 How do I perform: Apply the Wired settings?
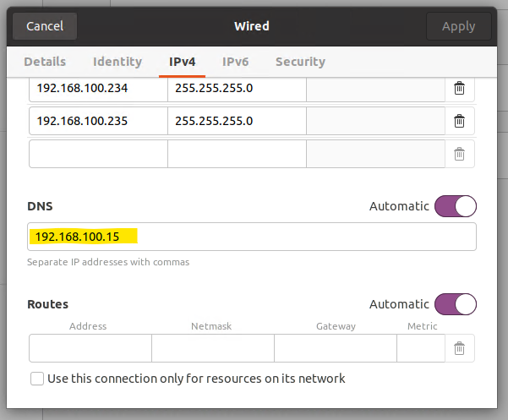pos(458,26)
